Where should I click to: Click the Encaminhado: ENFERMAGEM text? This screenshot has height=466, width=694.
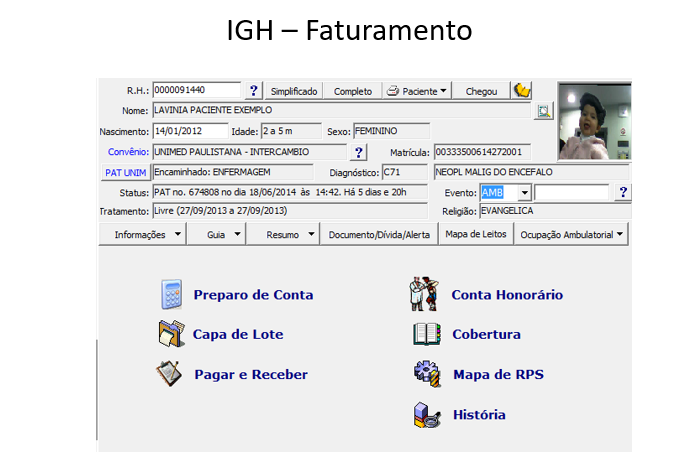[x=212, y=172]
